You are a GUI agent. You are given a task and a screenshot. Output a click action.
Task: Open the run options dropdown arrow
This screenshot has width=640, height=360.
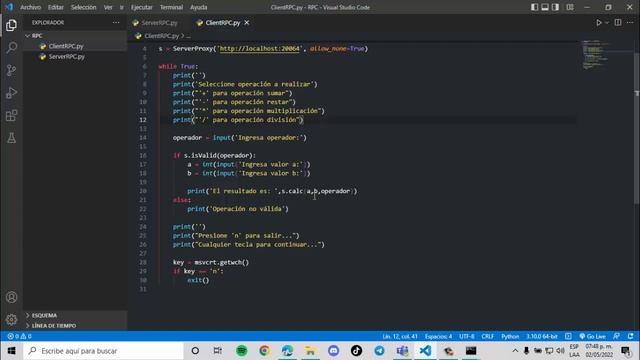click(607, 23)
